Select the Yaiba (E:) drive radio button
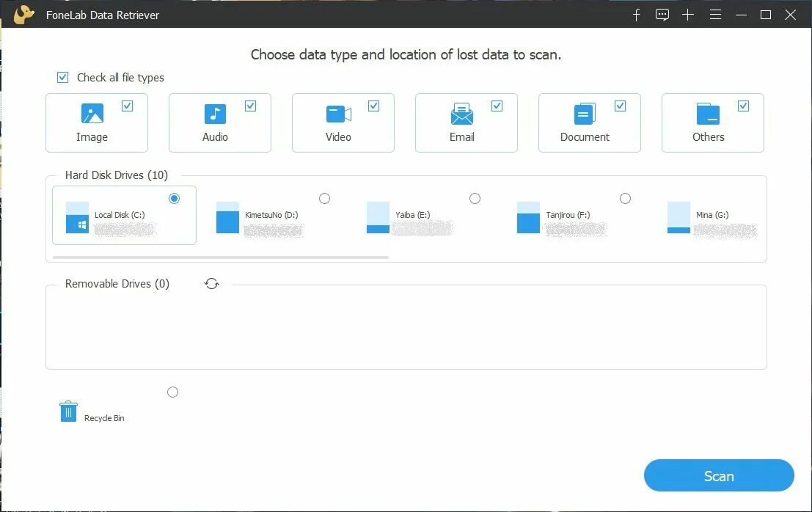 (475, 198)
